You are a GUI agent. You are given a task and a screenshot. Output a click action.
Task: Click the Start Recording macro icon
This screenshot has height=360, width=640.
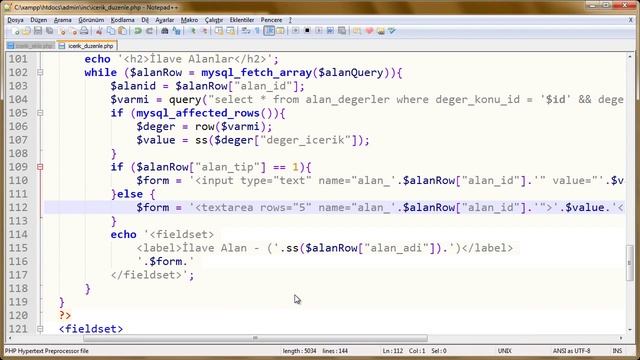[x=296, y=31]
